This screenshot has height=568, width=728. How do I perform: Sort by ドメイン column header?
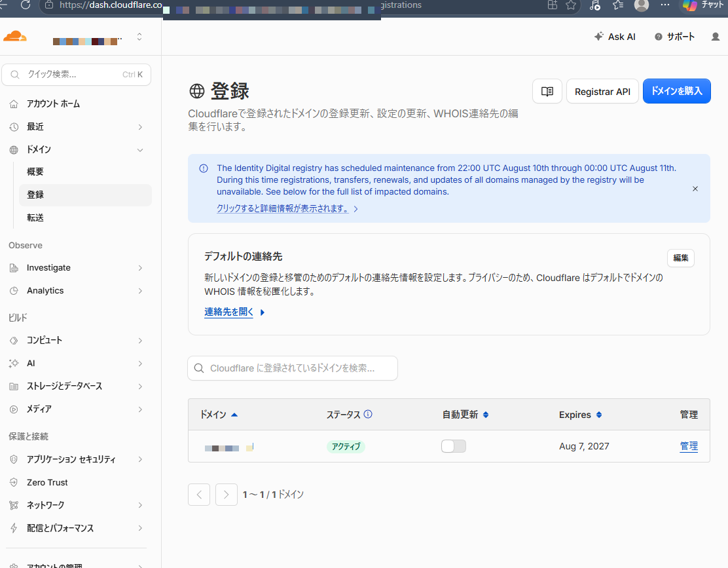tap(219, 415)
